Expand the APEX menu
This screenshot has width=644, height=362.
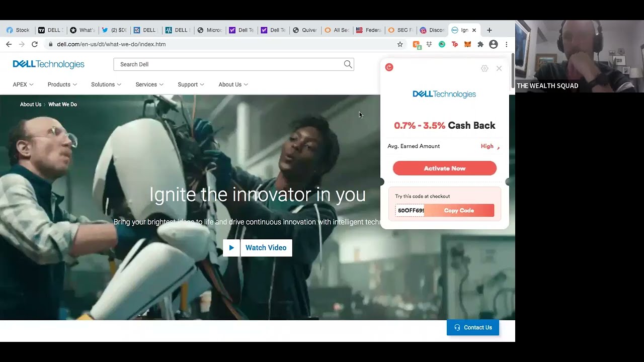[23, 84]
